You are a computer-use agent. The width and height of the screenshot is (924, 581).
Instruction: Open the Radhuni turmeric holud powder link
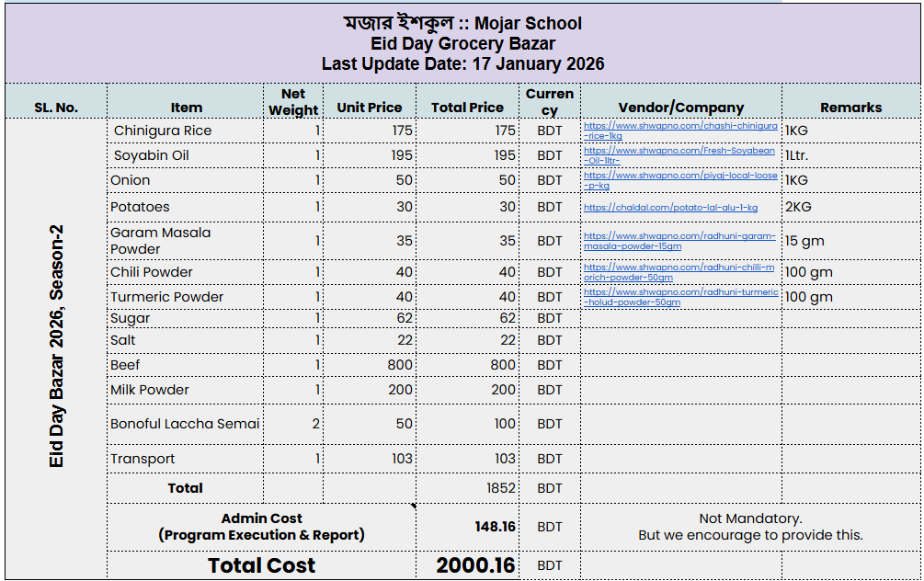coord(679,292)
